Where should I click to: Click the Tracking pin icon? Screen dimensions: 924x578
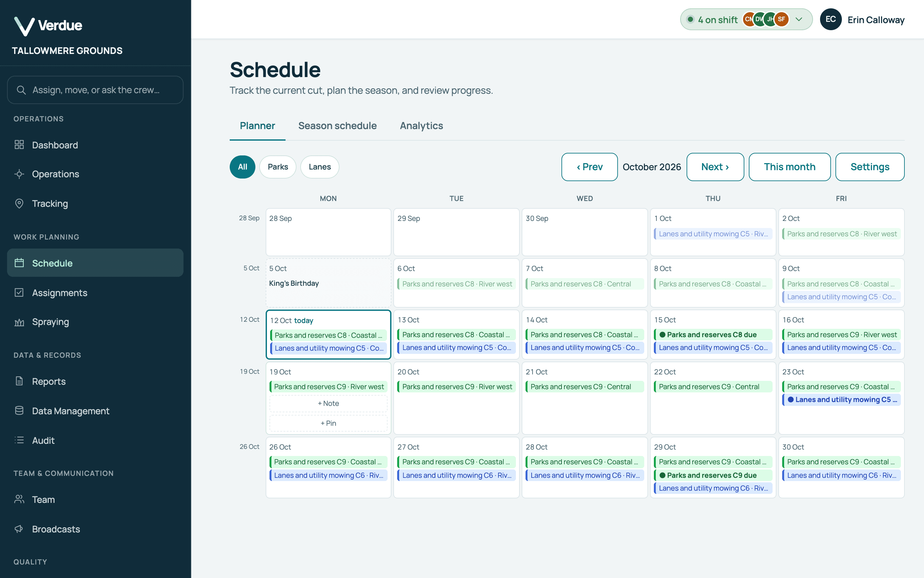click(19, 203)
